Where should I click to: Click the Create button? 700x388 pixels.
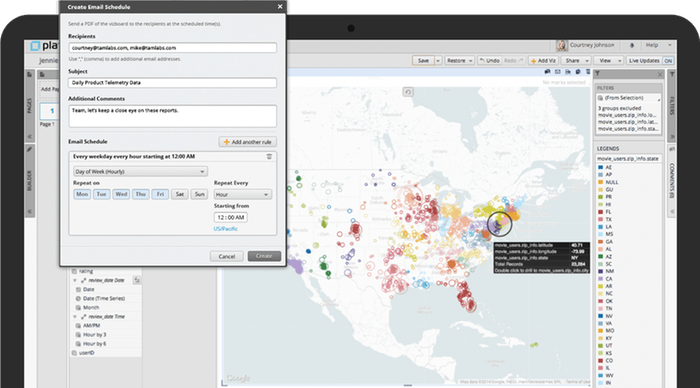(x=264, y=256)
